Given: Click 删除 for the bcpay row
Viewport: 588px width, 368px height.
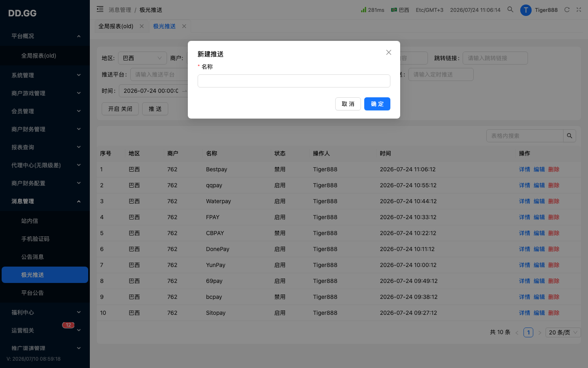Looking at the screenshot, I should [x=554, y=297].
